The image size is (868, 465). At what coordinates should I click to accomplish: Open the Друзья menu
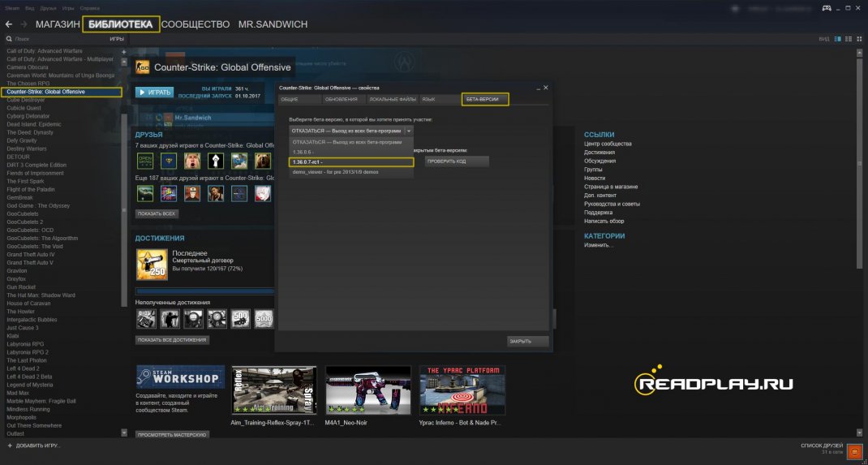point(49,9)
